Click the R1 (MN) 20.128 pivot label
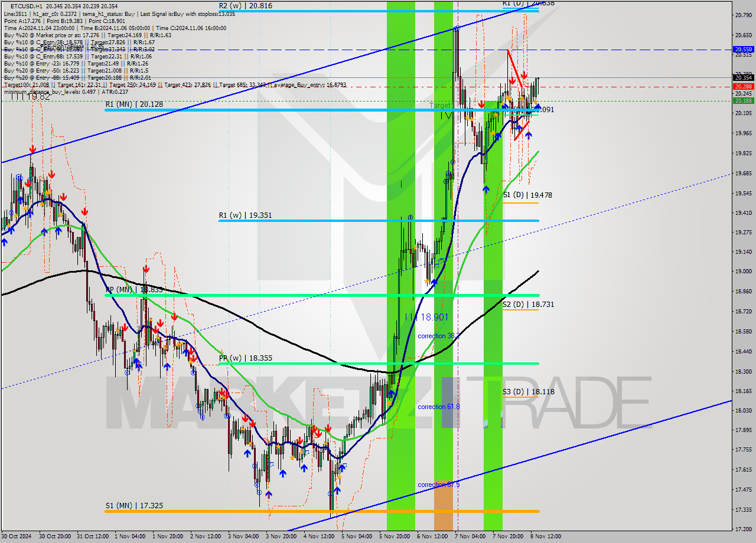Image resolution: width=756 pixels, height=543 pixels. click(x=134, y=104)
